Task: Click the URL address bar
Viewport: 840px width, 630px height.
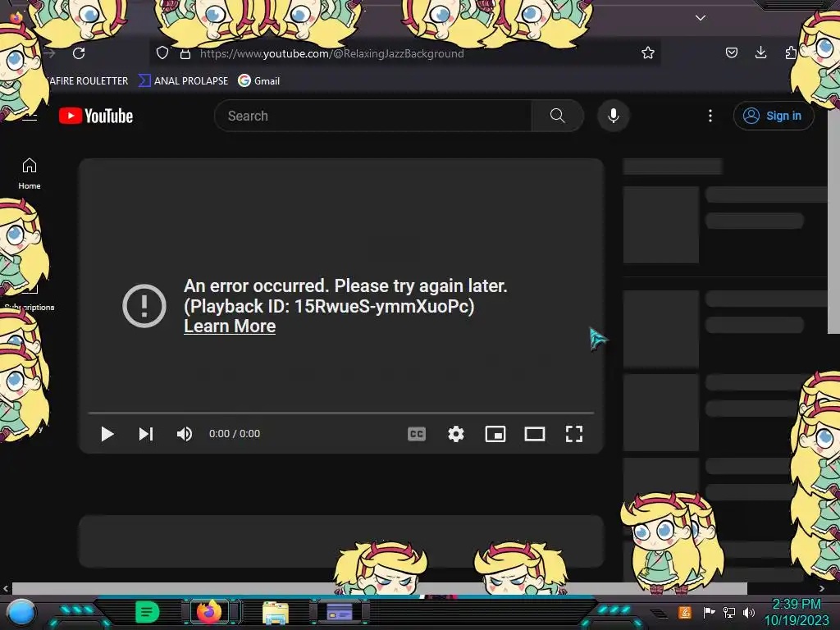Action: click(x=404, y=53)
